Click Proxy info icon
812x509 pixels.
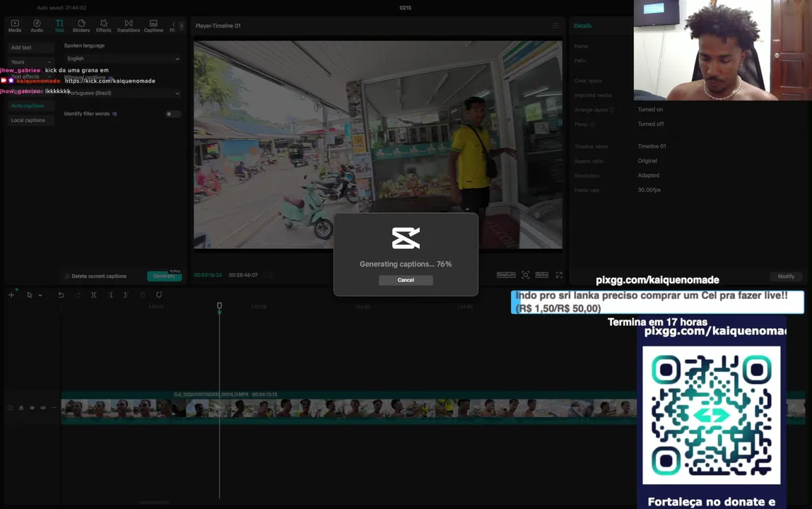pos(593,125)
